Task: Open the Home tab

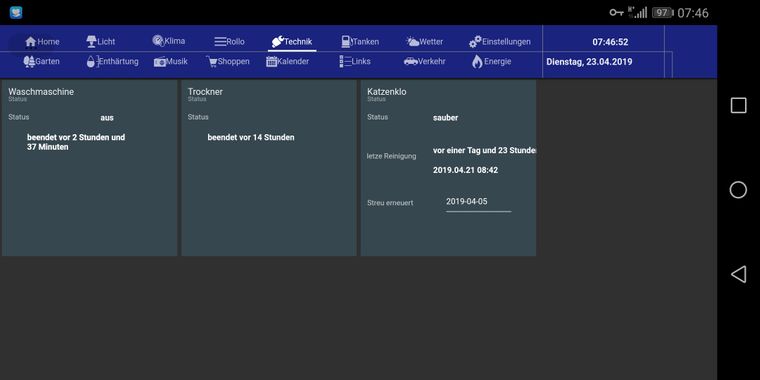Action: (x=42, y=42)
